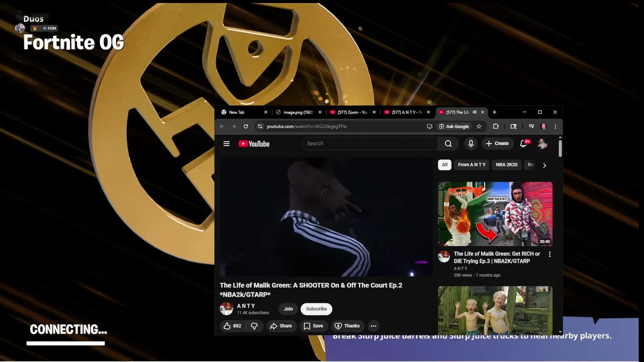Viewport: 644px width, 362px height.
Task: Click '20K views · 7 months ago' text
Action: pos(477,275)
